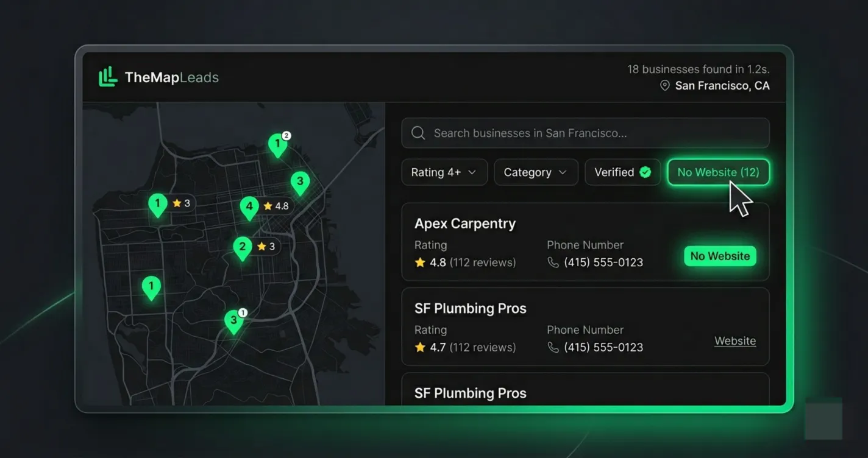Focus the Search businesses in San Francisco field

tap(585, 133)
